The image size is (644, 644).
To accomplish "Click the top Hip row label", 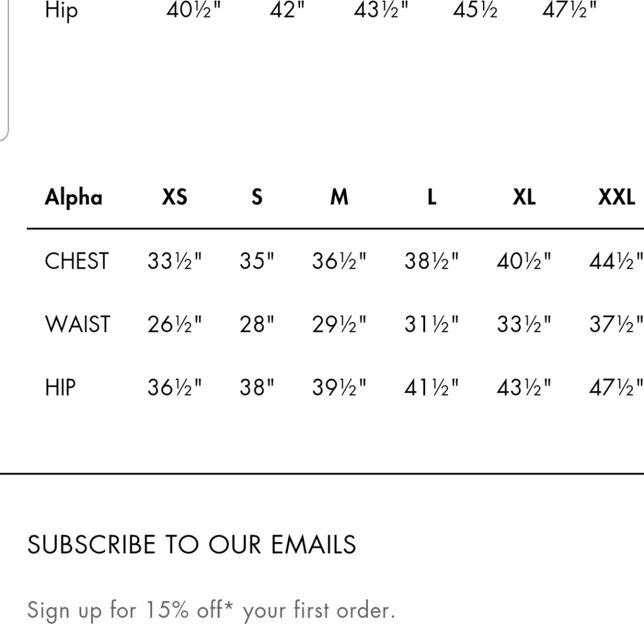I will pos(61,10).
